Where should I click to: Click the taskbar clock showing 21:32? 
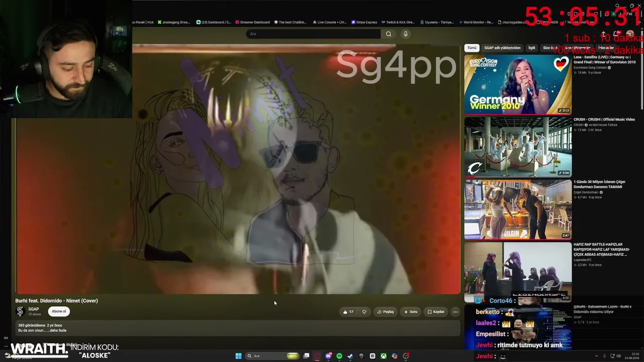click(x=631, y=356)
